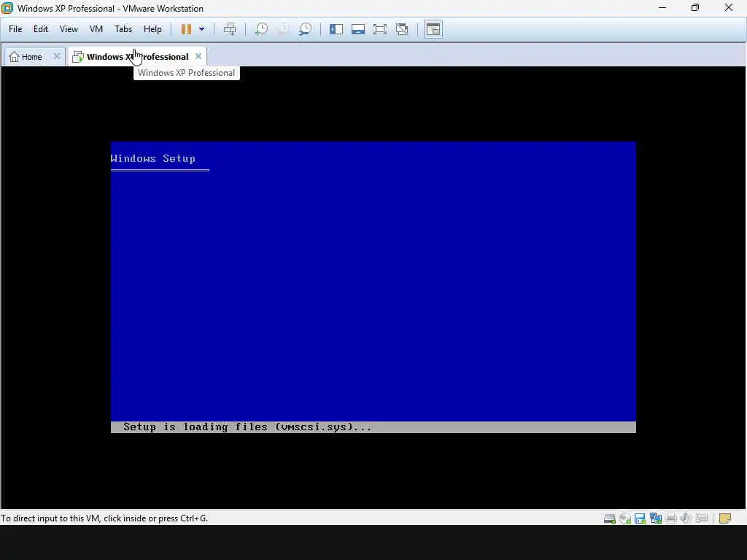Screen dimensions: 747x560
Task: Open the Help menu
Action: tap(152, 29)
